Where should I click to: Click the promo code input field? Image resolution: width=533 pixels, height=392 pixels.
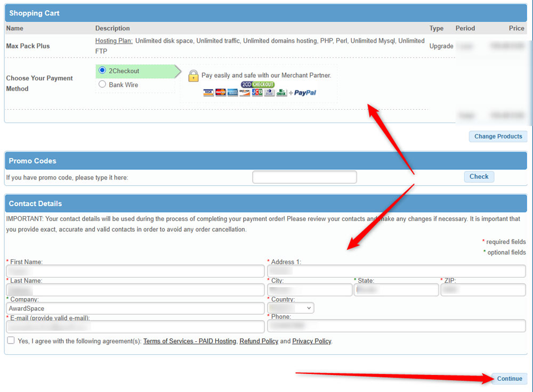(x=304, y=177)
